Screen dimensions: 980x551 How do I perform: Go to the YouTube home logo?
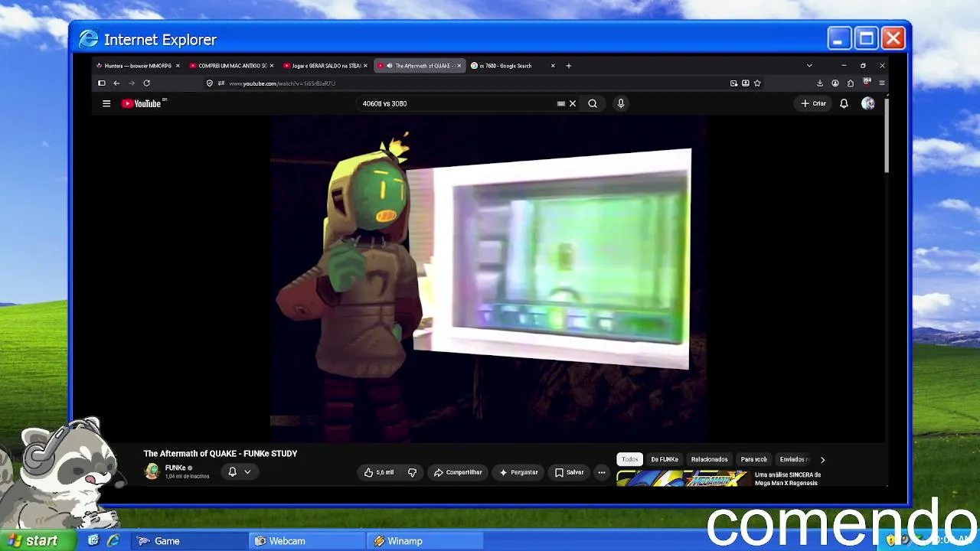(x=142, y=103)
